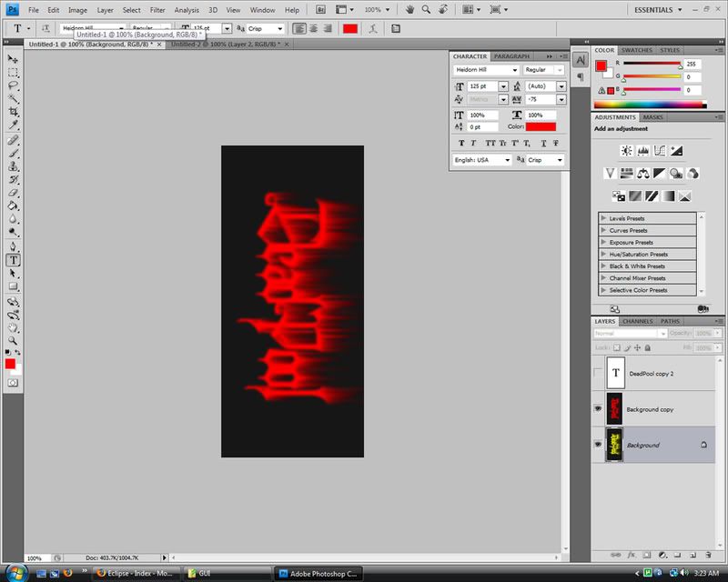728x582 pixels.
Task: Switch to the Untitled-2 document tab
Action: 226,45
